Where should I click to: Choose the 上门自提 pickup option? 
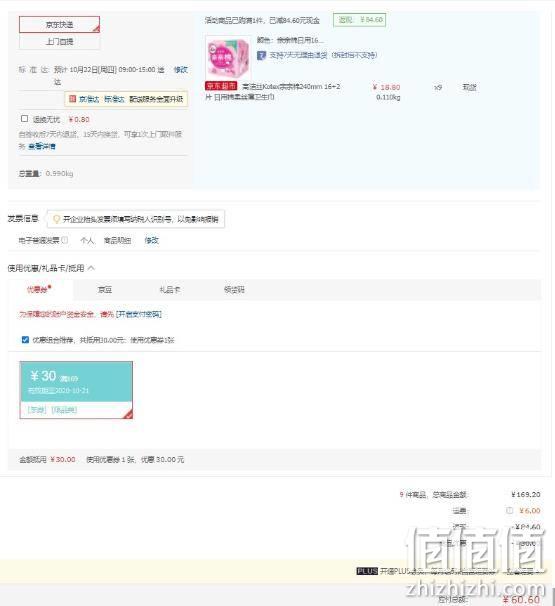(x=60, y=42)
